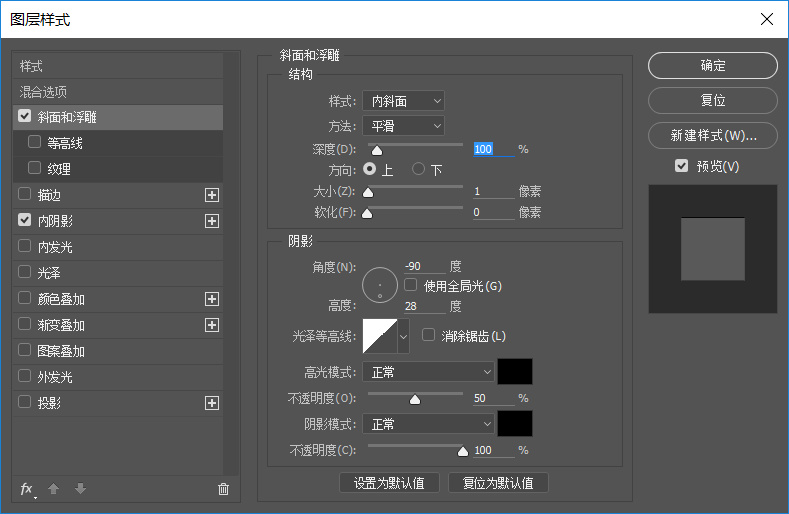Image resolution: width=789 pixels, height=514 pixels.
Task: Click plus icon beside 投影
Action: [x=211, y=403]
